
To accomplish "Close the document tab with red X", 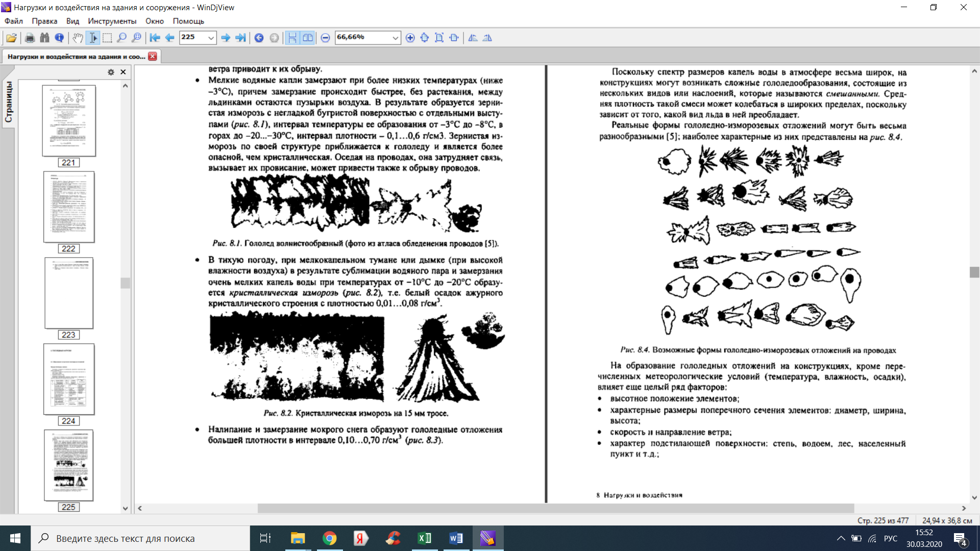I will coord(153,57).
